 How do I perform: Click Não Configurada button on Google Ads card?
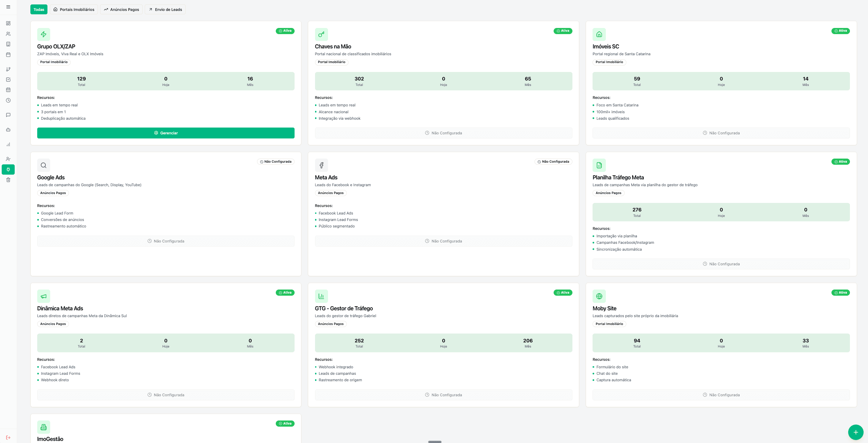(x=166, y=241)
